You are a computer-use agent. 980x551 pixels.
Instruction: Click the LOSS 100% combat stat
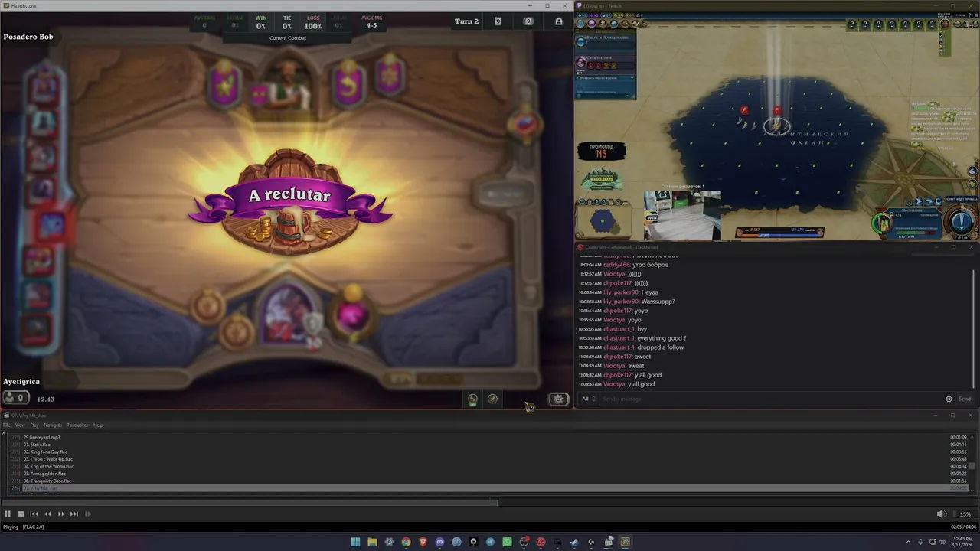[x=313, y=21]
